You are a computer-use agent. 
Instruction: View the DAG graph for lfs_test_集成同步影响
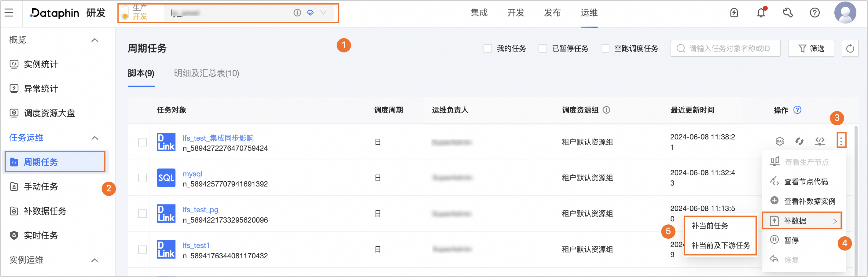780,141
